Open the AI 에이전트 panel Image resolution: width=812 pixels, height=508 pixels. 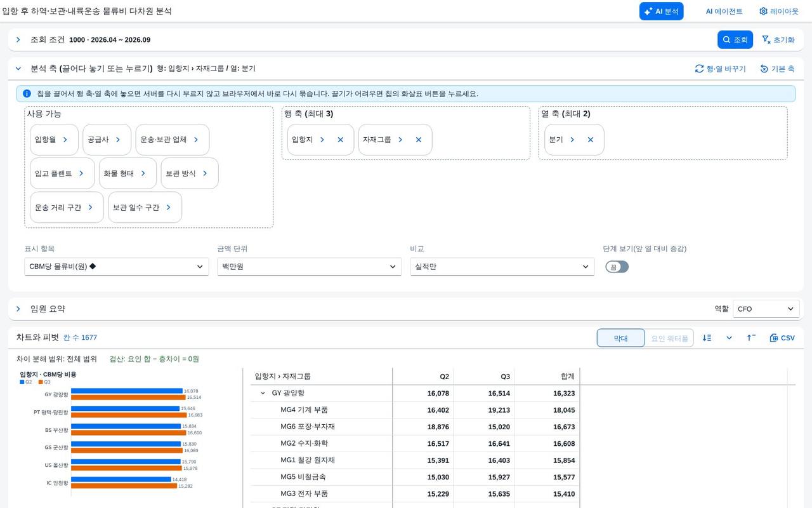coord(724,11)
